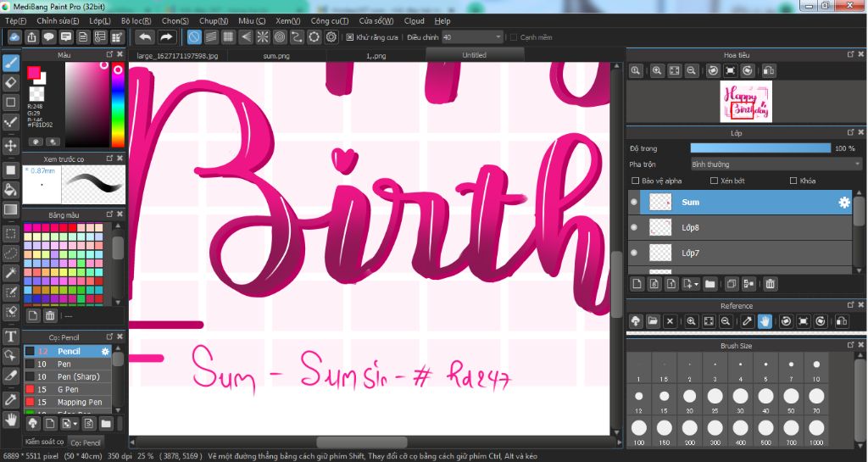Activate the hand tool in Reference panel

(765, 321)
